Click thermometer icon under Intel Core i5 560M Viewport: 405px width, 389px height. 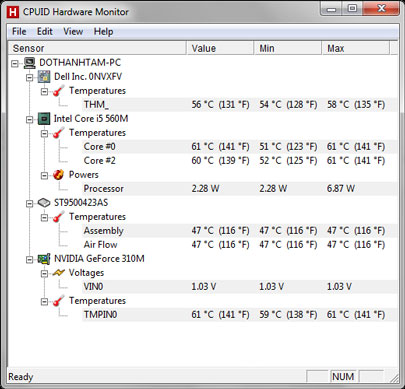click(59, 133)
